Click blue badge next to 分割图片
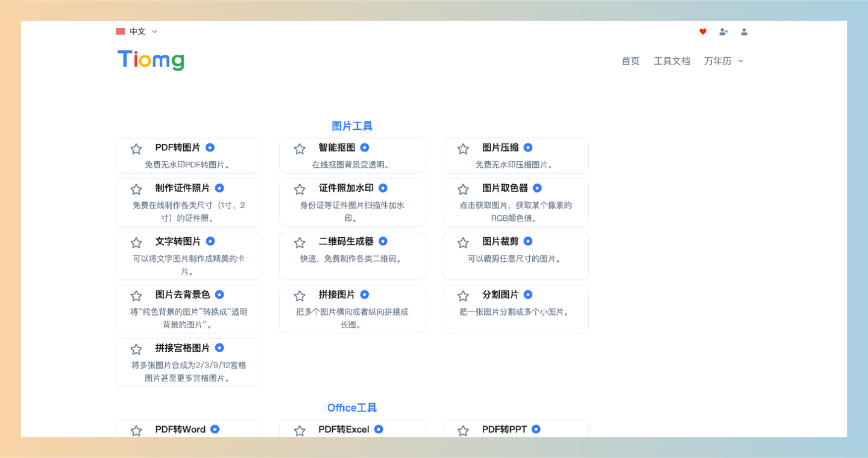 (x=528, y=294)
